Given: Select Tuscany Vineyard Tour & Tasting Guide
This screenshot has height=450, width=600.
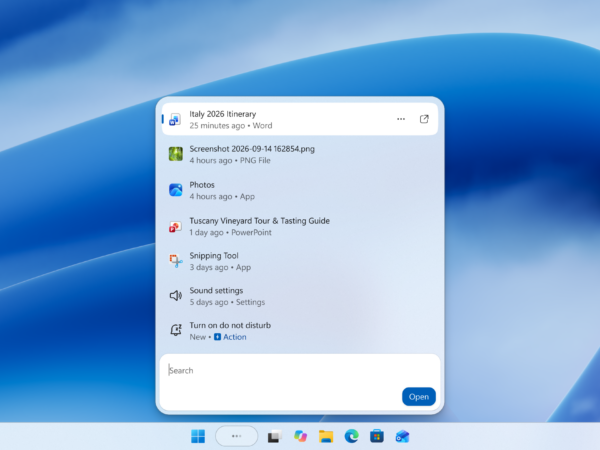Looking at the screenshot, I should (x=300, y=226).
